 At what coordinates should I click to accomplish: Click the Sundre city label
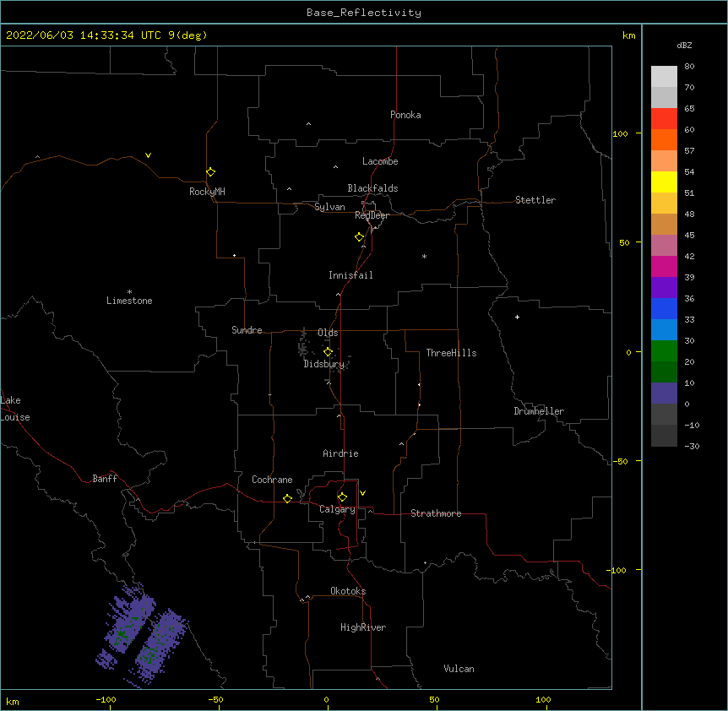[247, 330]
